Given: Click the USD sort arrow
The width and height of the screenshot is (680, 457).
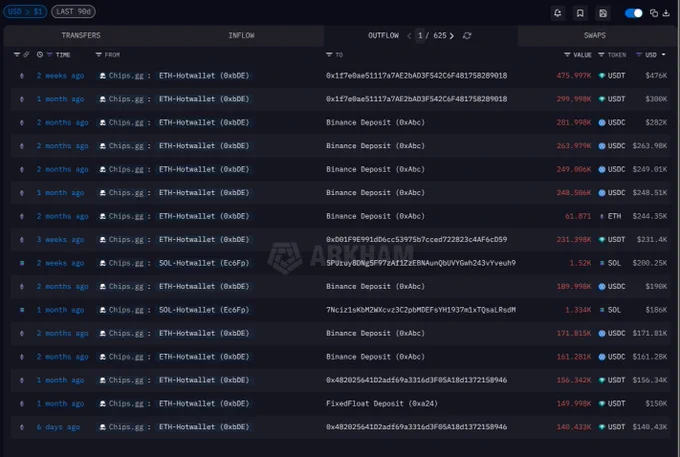Looking at the screenshot, I should point(664,55).
